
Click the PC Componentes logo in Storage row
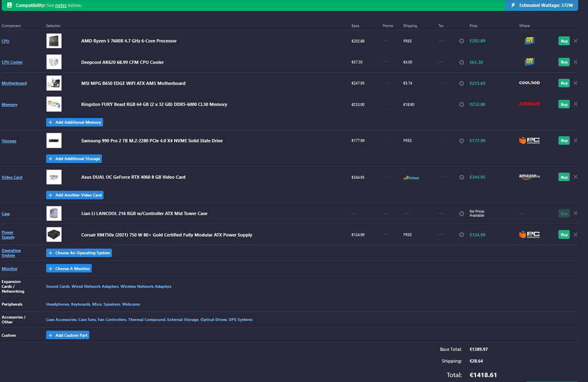tap(529, 141)
